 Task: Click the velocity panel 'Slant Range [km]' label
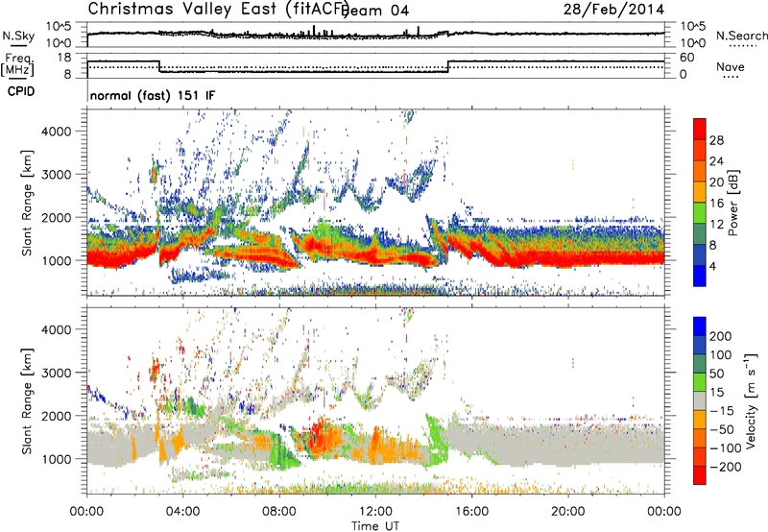(x=27, y=401)
